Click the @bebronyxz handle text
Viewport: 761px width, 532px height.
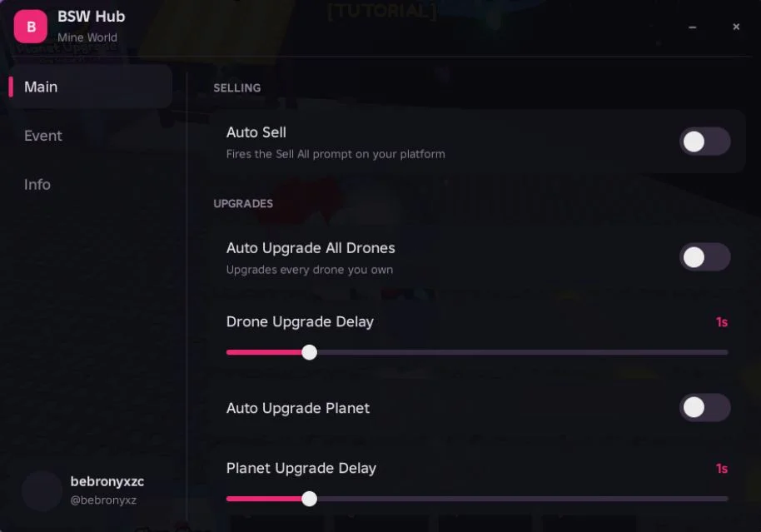(103, 500)
